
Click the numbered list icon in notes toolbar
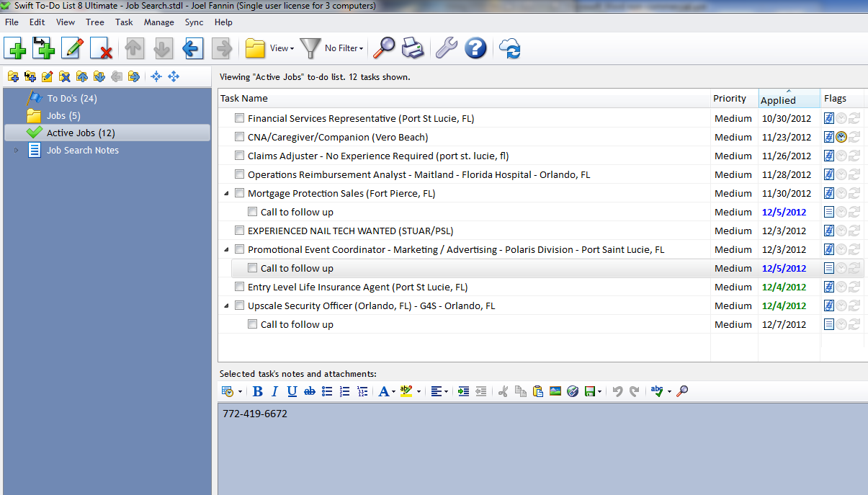click(x=344, y=391)
